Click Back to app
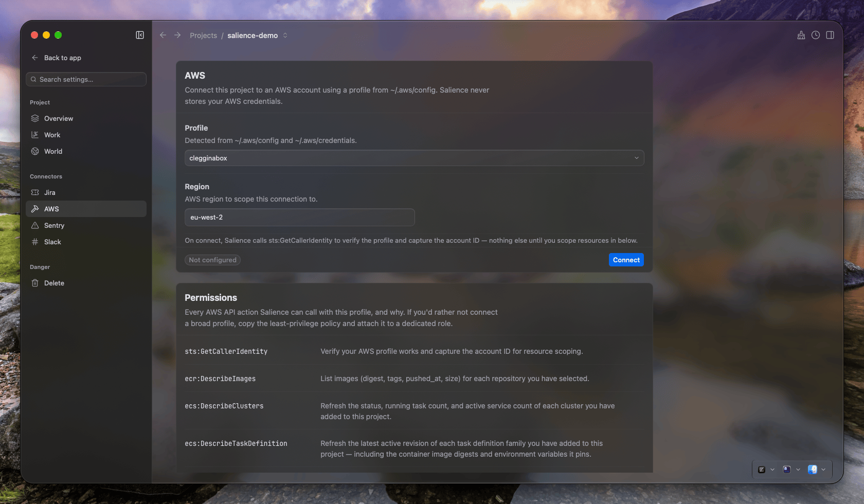Image resolution: width=864 pixels, height=504 pixels. pos(62,58)
